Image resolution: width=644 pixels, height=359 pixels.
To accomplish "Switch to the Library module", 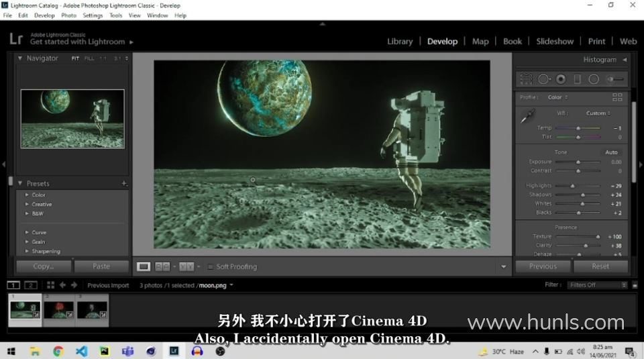I will [400, 42].
